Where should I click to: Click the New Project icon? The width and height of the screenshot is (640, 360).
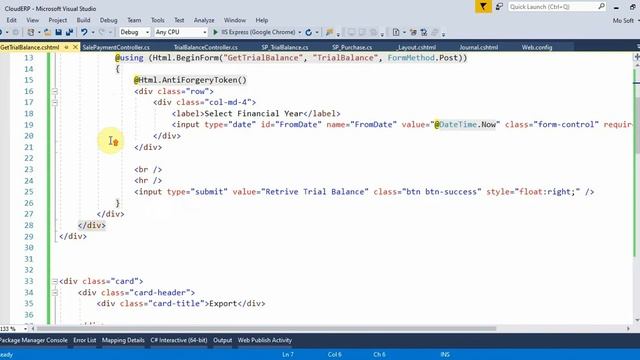coord(31,32)
